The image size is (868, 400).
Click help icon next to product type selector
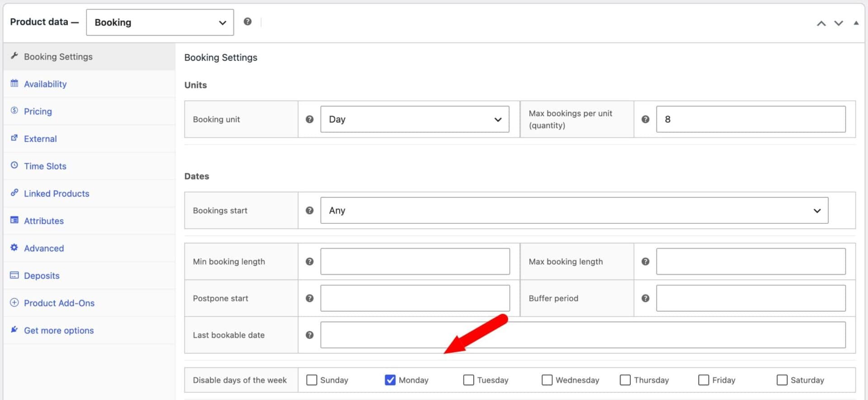pos(247,22)
